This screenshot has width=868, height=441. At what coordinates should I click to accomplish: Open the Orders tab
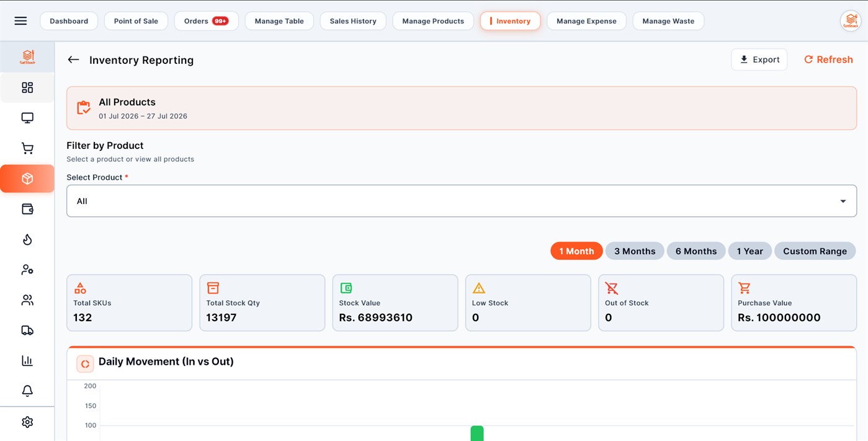207,21
